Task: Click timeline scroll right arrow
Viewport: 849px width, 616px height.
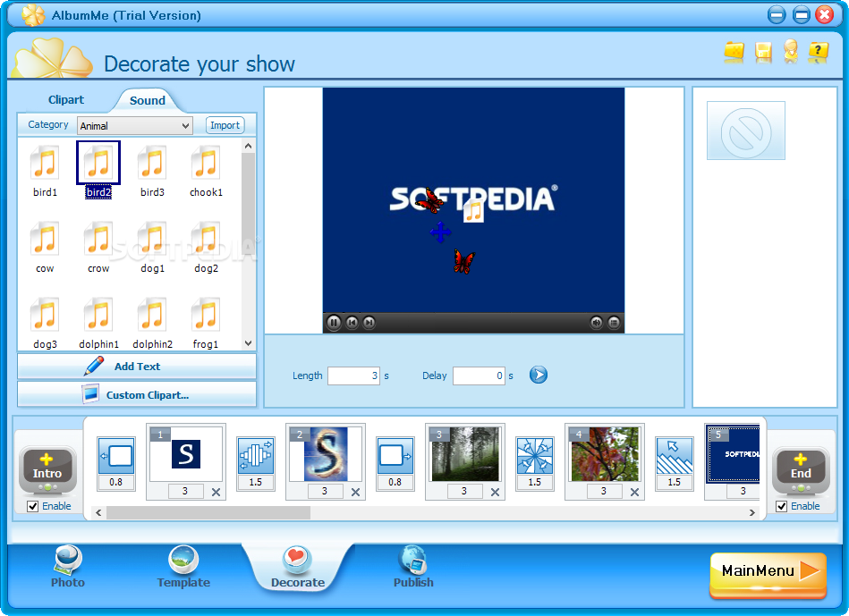Action: click(752, 512)
